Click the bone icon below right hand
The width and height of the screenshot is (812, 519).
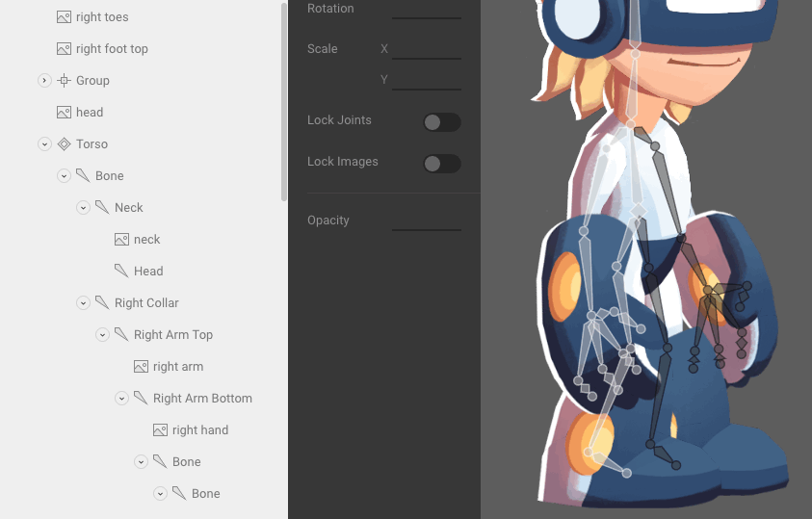pos(160,461)
